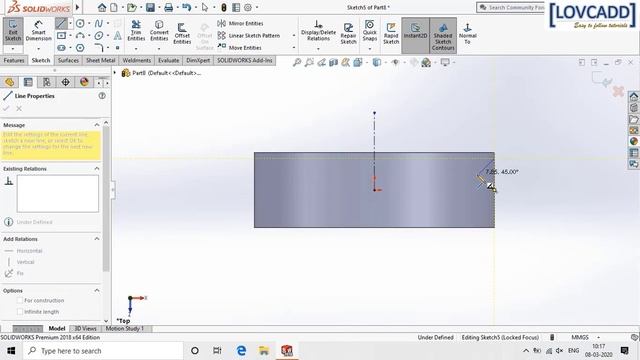Image resolution: width=640 pixels, height=360 pixels.
Task: Open the Line tool dropdown arrow
Action: tap(70, 24)
